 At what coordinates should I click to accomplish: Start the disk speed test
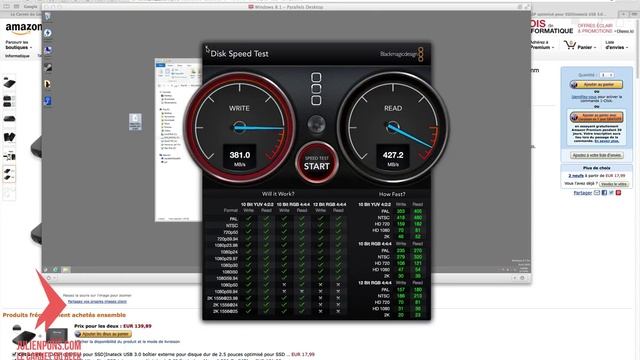(316, 163)
